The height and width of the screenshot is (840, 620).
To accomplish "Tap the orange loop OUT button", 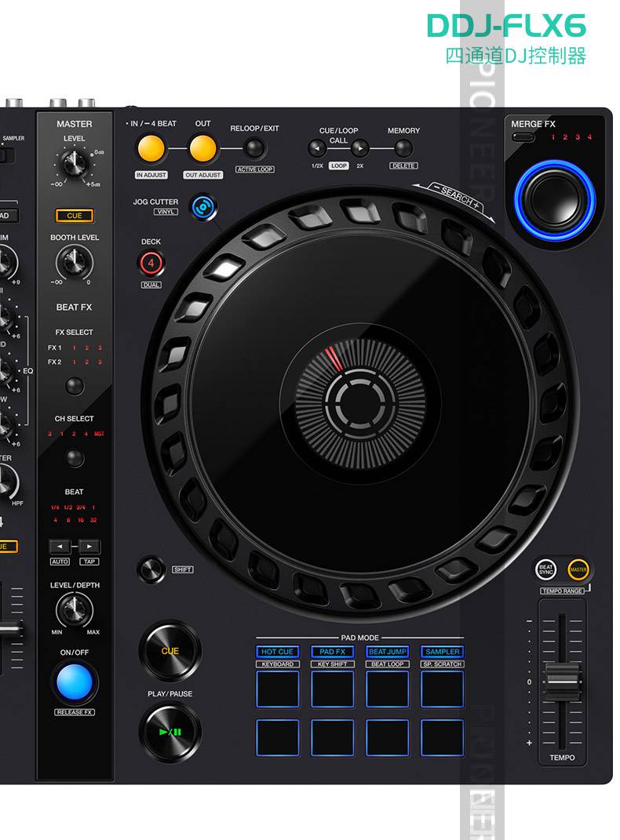I will 202,148.
